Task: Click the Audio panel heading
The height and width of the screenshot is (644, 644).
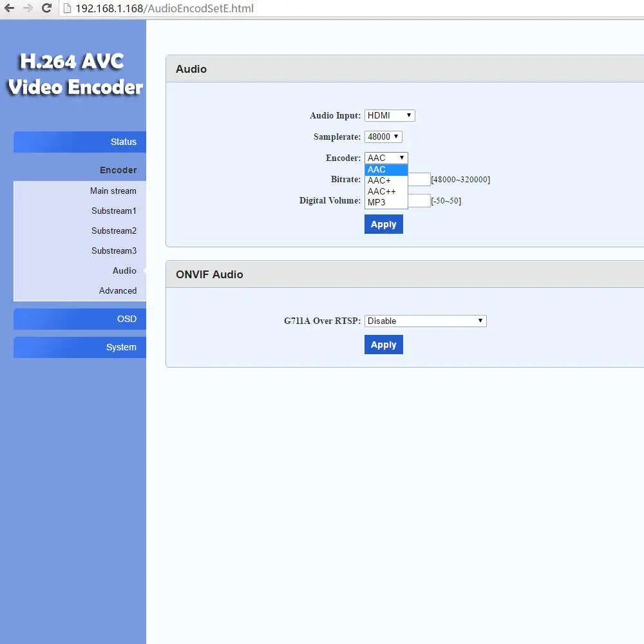Action: pyautogui.click(x=191, y=69)
